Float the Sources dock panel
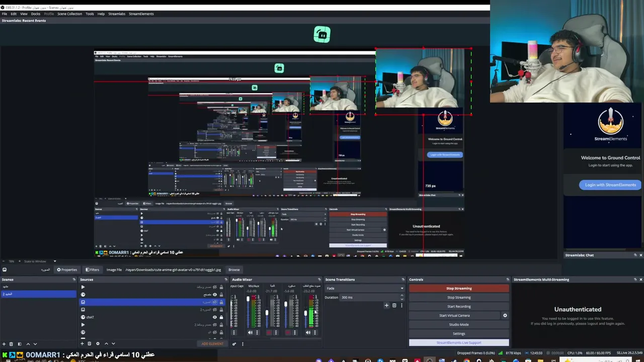 pos(226,280)
